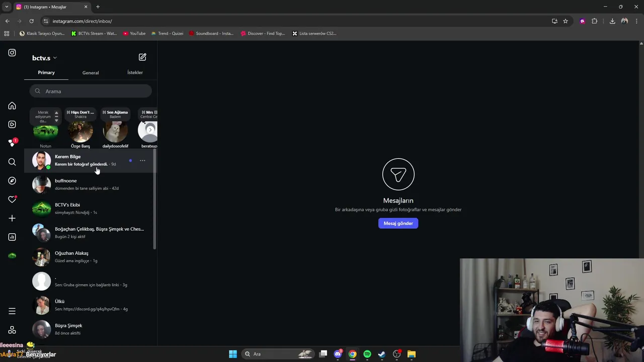The image size is (644, 362).
Task: Open chat with Gruba girmen için message
Action: click(91, 281)
